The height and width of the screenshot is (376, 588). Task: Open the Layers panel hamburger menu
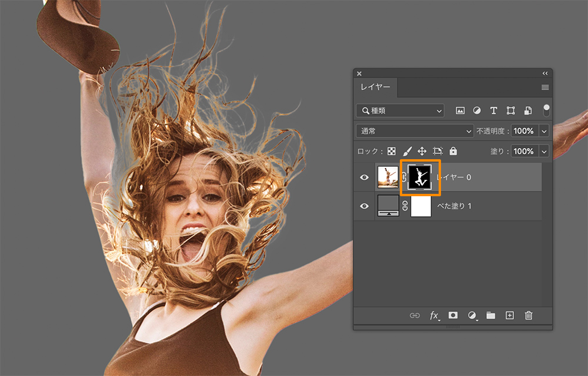click(545, 87)
